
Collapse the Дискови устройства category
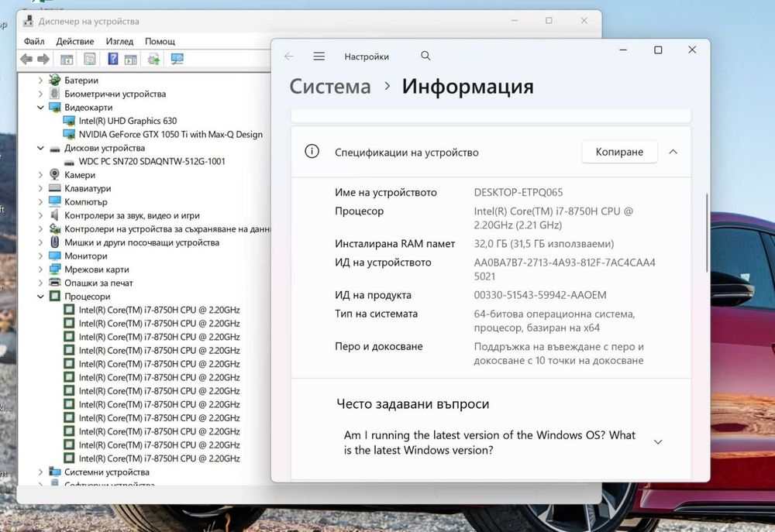pos(40,148)
